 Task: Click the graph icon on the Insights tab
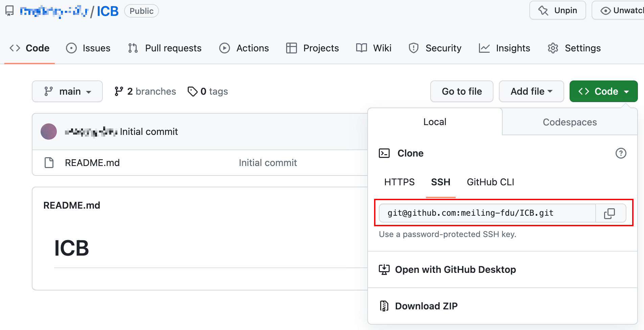484,48
